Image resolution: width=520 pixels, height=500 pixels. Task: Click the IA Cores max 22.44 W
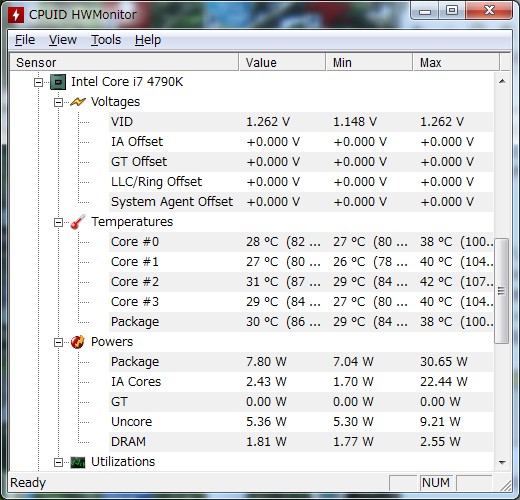coord(444,382)
